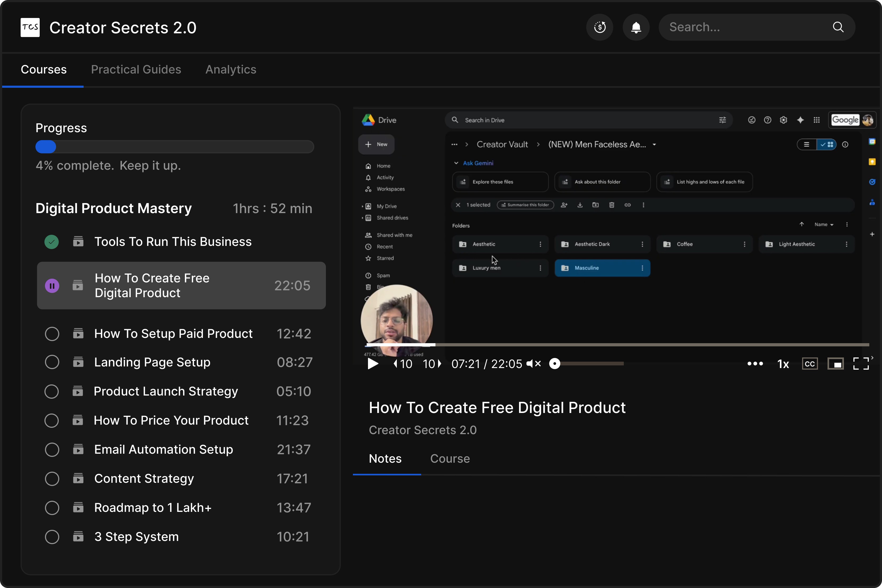The image size is (882, 588).
Task: Switch to Practical Guides tab
Action: pos(136,69)
